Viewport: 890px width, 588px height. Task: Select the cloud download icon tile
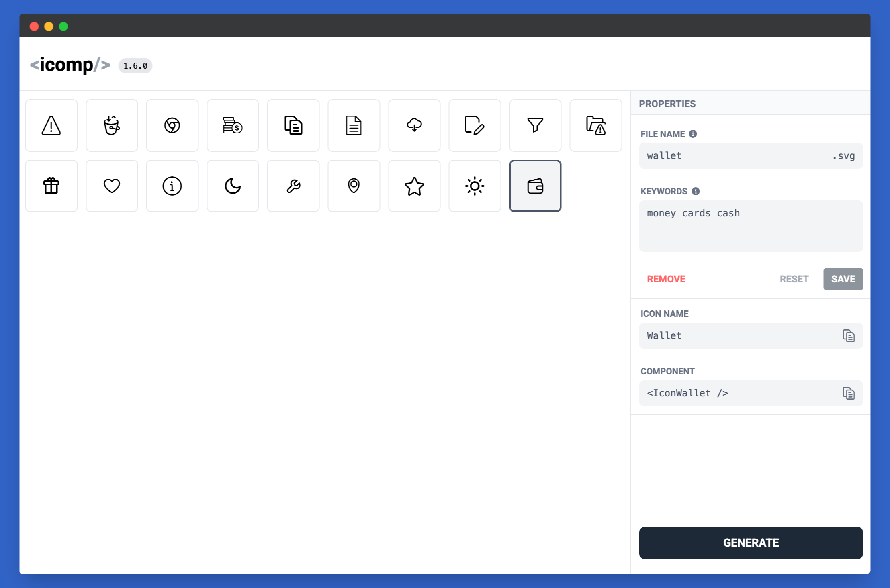pyautogui.click(x=414, y=125)
